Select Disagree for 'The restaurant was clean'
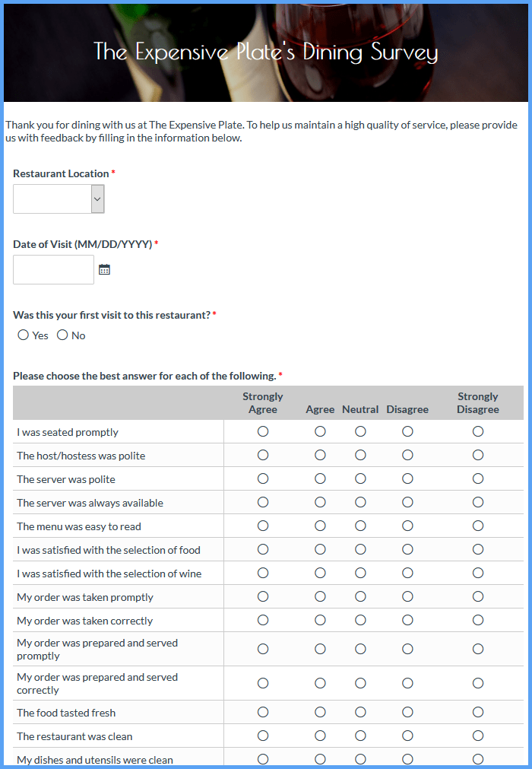This screenshot has height=769, width=532. click(407, 736)
